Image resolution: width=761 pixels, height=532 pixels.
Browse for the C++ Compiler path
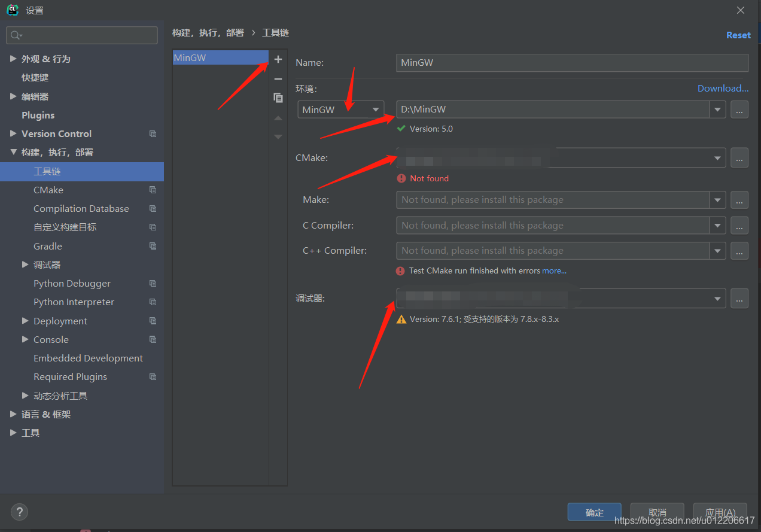pos(739,251)
